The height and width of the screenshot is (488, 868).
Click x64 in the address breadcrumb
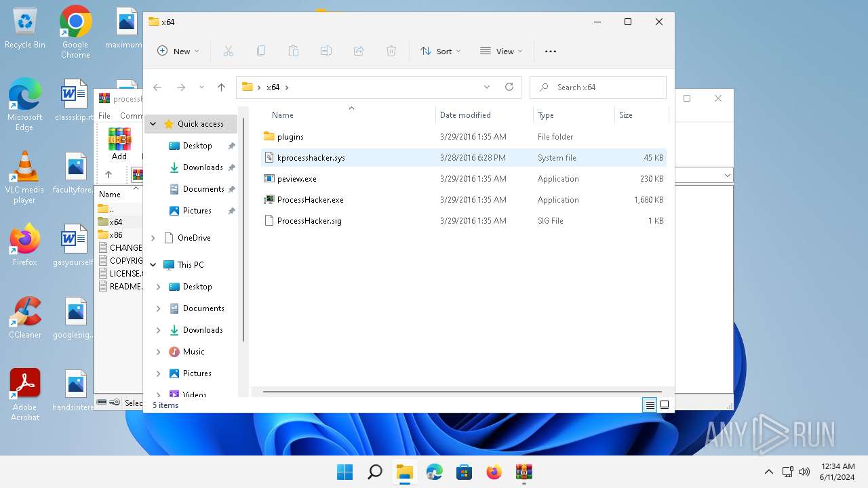click(273, 87)
